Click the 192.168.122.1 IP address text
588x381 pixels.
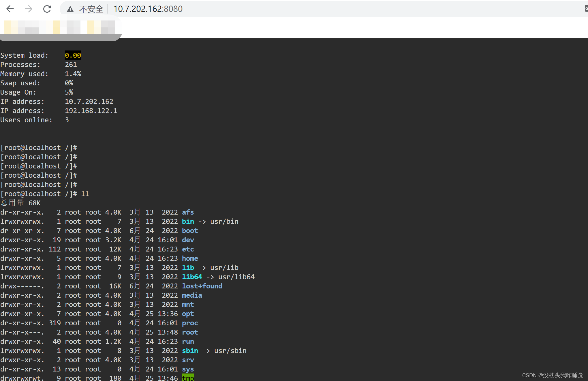(91, 111)
